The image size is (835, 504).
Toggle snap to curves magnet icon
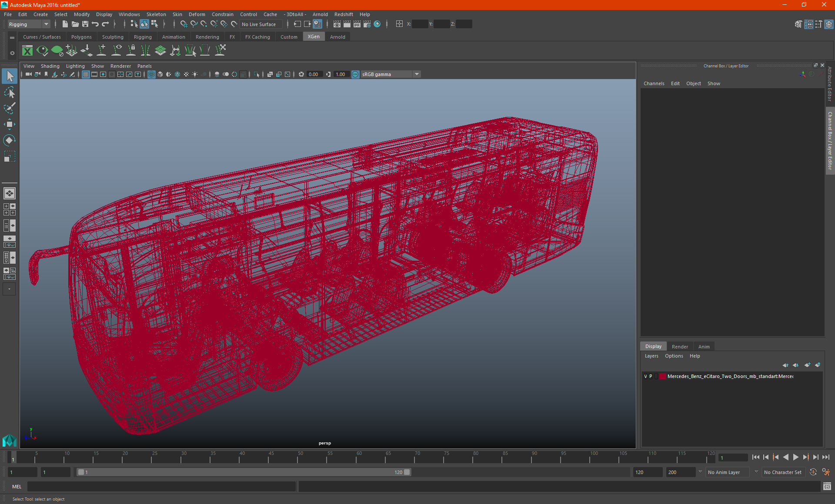[x=194, y=24]
